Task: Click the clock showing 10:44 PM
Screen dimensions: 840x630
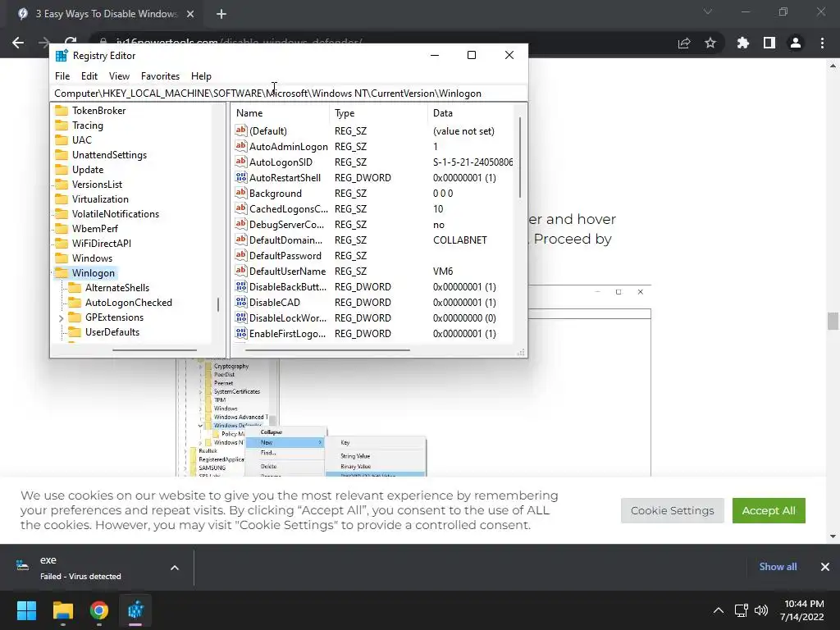Action: pyautogui.click(x=804, y=604)
